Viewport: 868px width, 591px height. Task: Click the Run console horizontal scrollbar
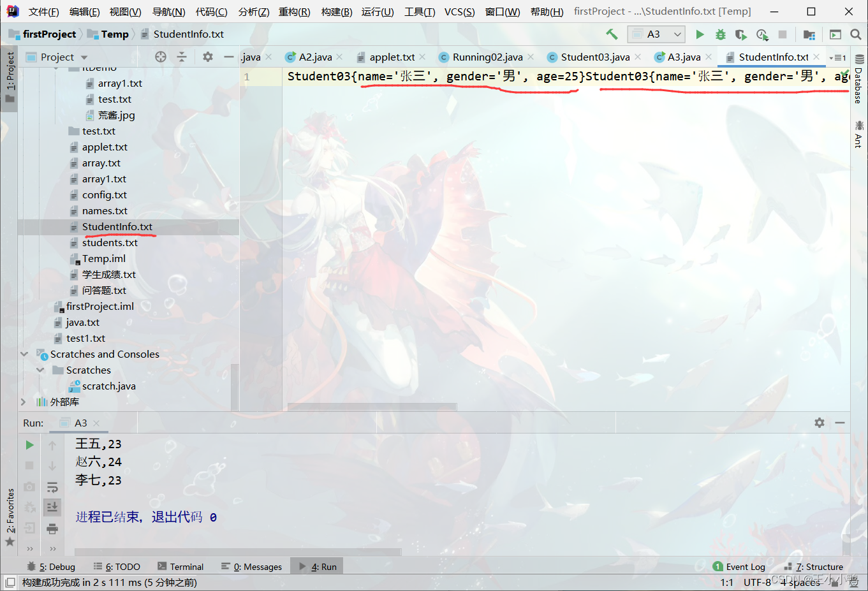[238, 551]
